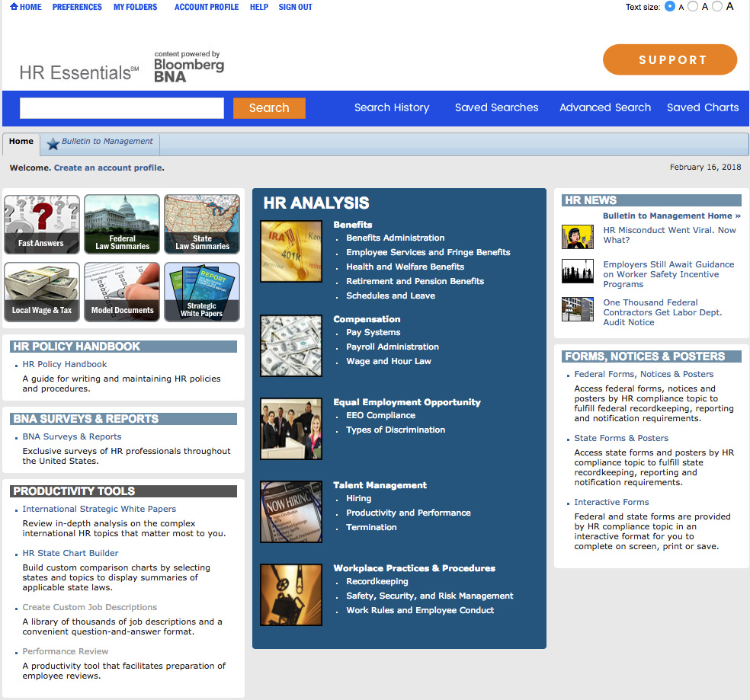This screenshot has width=750, height=700.
Task: Click the orange Search button
Action: (269, 108)
